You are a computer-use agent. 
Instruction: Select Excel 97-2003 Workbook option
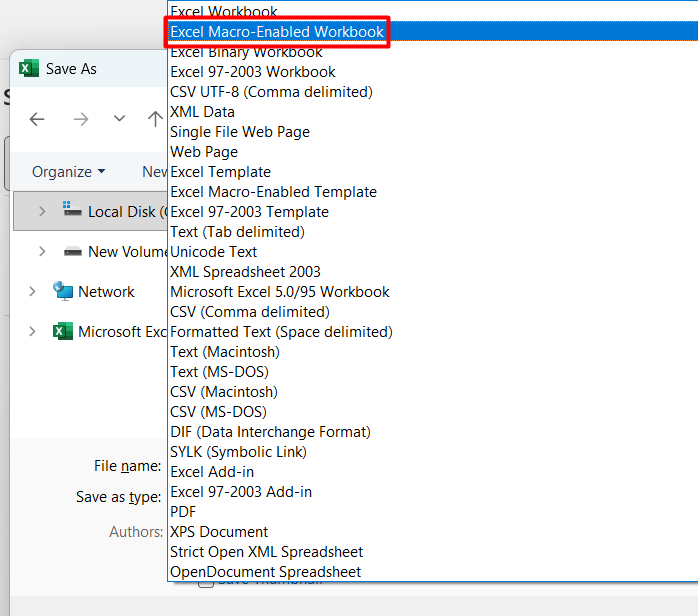point(433,72)
